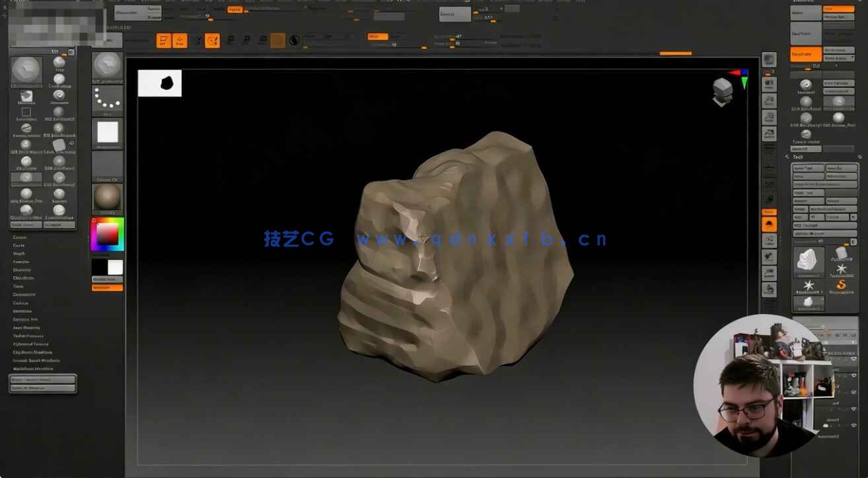868x478 pixels.
Task: Click the Switch Color button
Action: tap(107, 280)
